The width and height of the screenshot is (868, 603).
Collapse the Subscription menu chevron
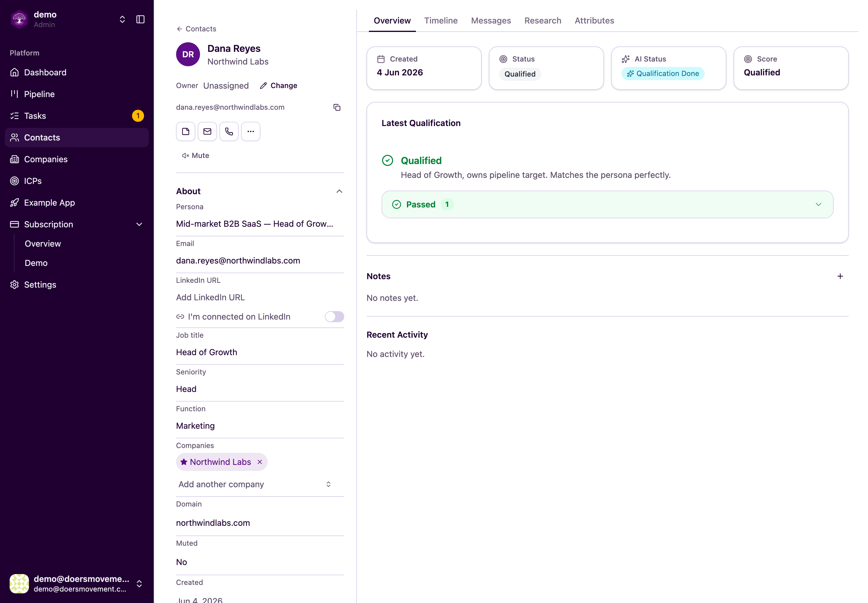(x=139, y=224)
